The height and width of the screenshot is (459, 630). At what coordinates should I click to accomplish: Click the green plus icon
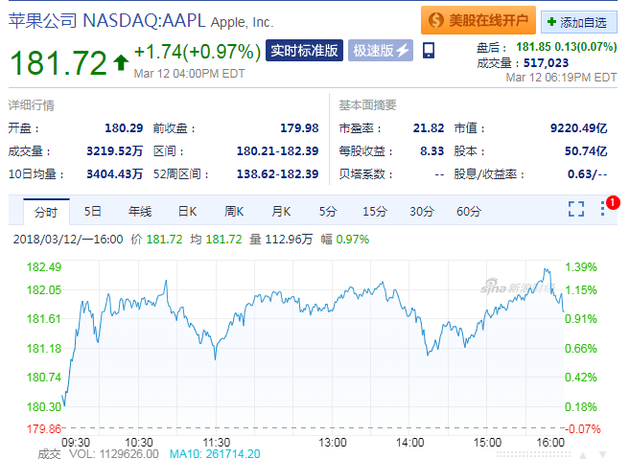tap(551, 22)
